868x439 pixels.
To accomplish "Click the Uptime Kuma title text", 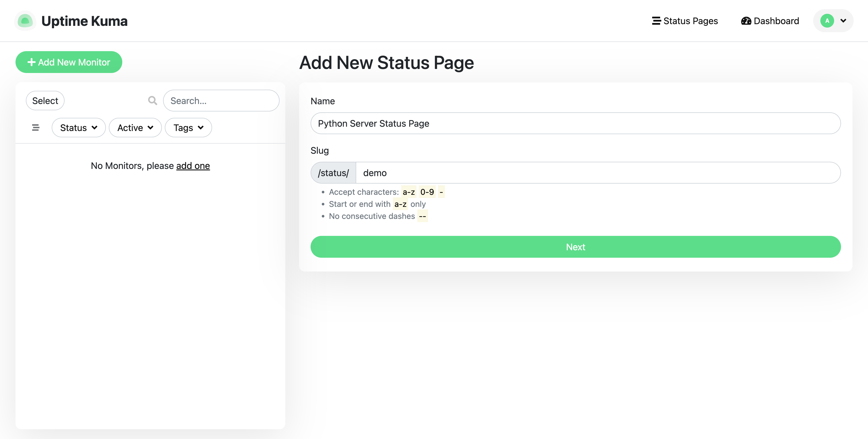I will tap(84, 21).
